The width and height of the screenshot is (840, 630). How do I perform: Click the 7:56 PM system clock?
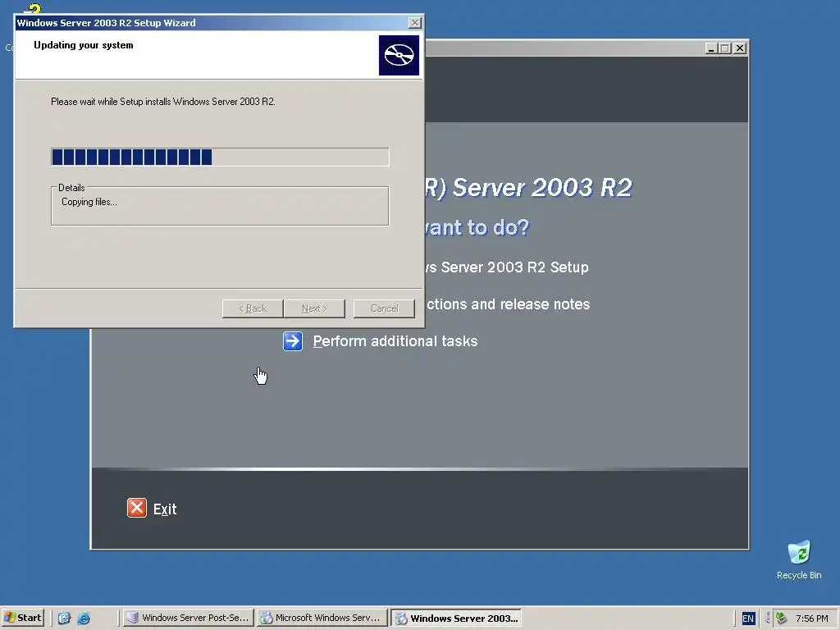(x=812, y=619)
